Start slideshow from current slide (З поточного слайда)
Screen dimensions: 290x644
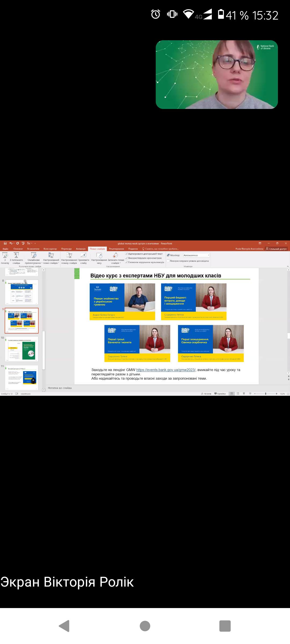click(16, 258)
